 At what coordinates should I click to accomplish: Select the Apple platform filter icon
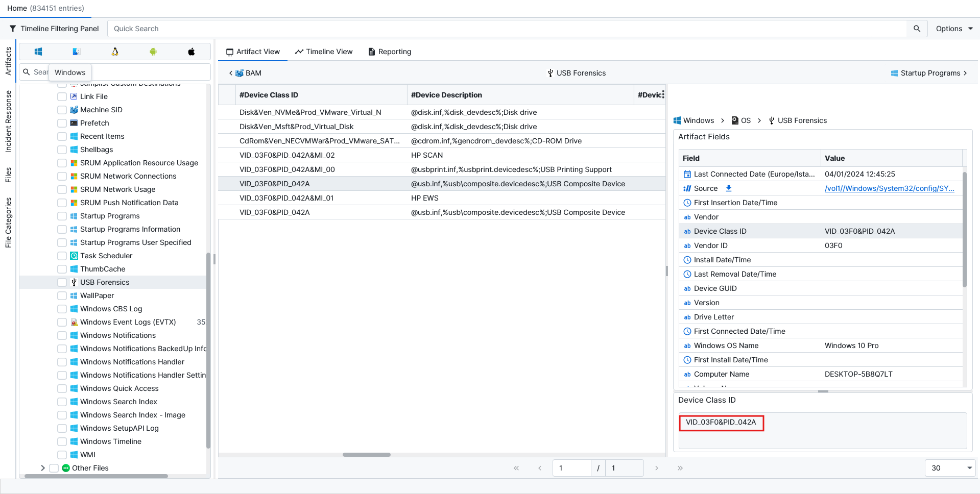click(x=192, y=52)
